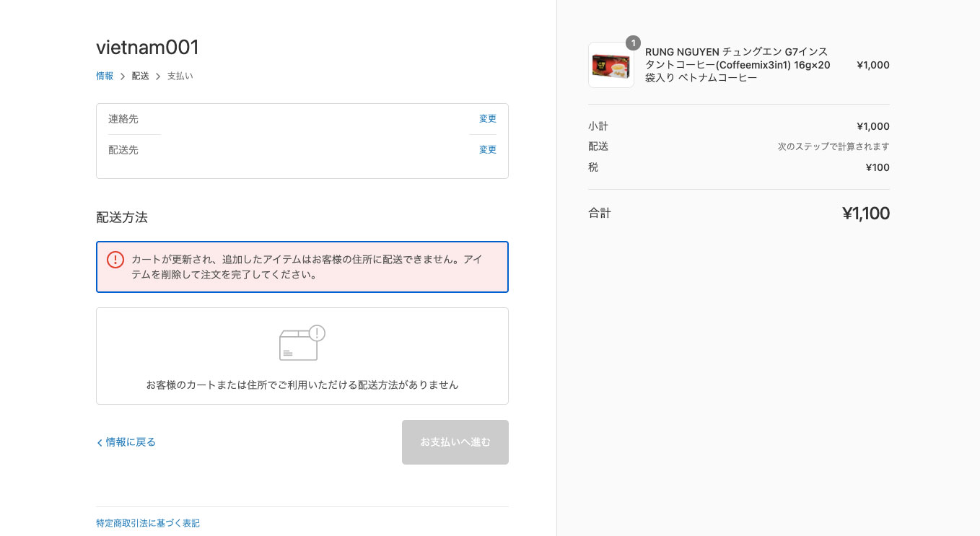Screen dimensions: 980x536
Task: Click the 次のステップで計算されます shipping note
Action: pyautogui.click(x=833, y=146)
